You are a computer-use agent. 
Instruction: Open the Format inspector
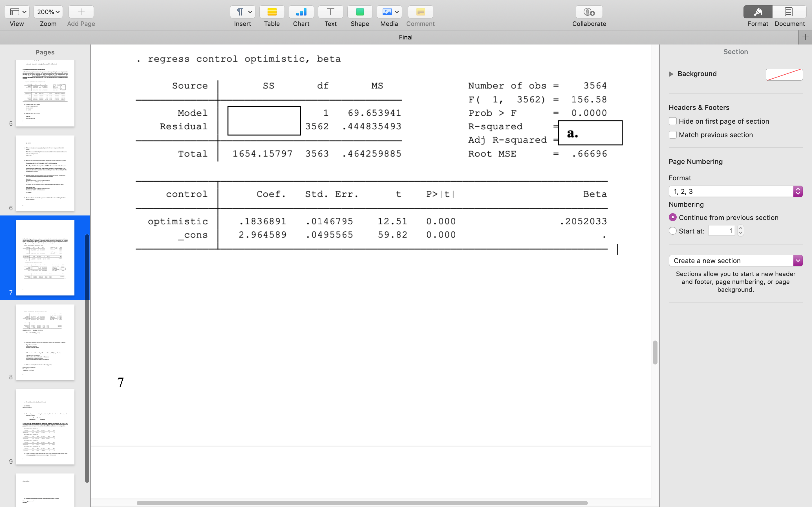click(x=758, y=12)
